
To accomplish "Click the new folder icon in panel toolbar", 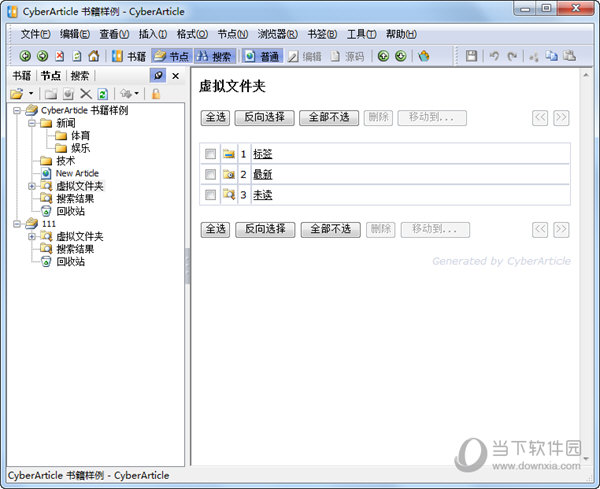I will 51,93.
